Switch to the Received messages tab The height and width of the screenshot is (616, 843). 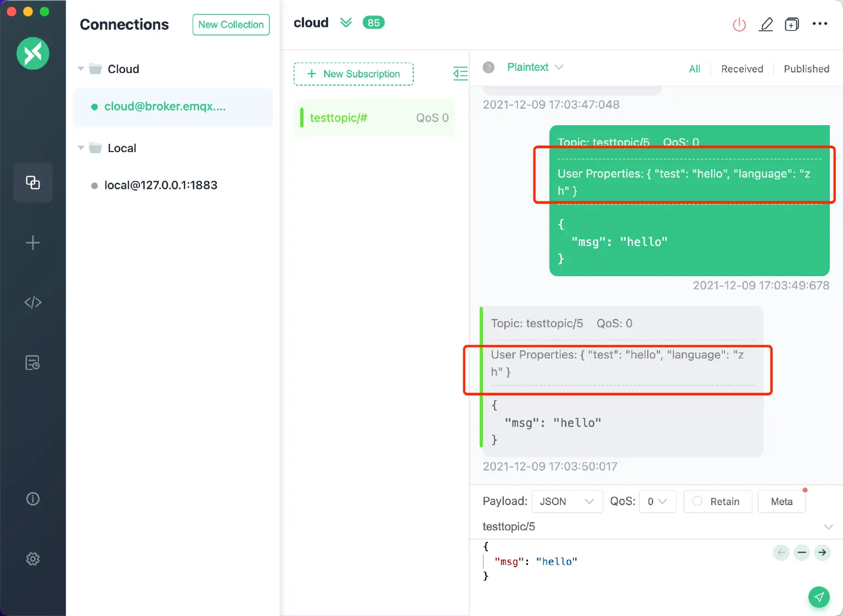741,69
